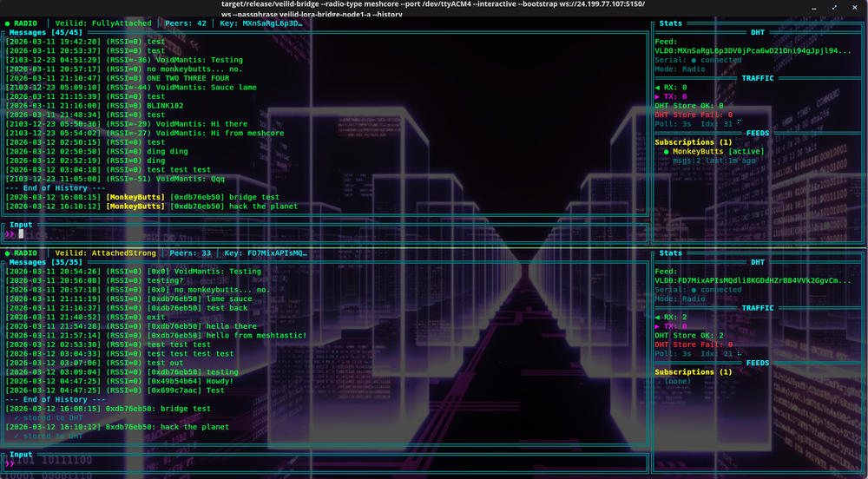Focus the top Input field at the cursor
The height and width of the screenshot is (479, 868).
[x=22, y=234]
